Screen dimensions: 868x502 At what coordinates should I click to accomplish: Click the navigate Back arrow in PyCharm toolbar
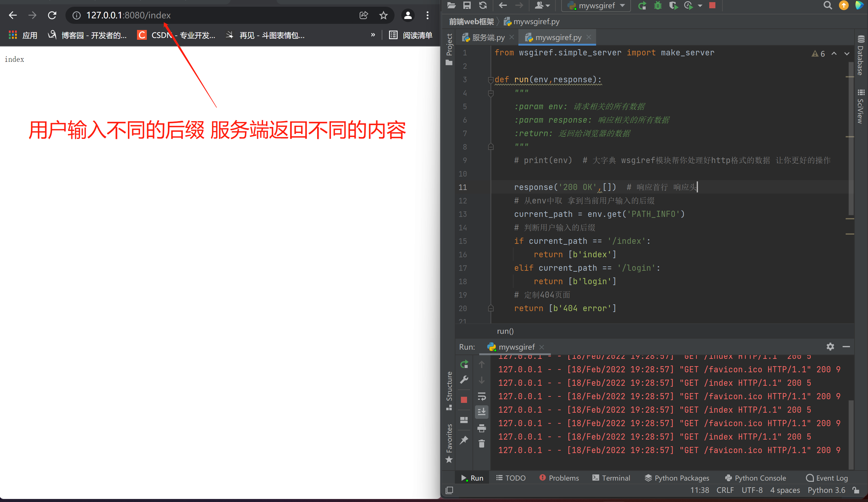pyautogui.click(x=503, y=6)
